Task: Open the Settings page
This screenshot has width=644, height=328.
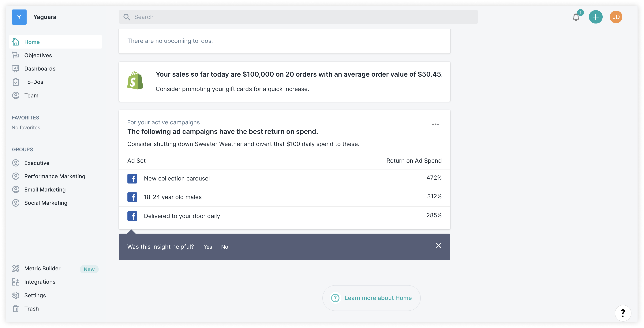Action: click(x=35, y=295)
